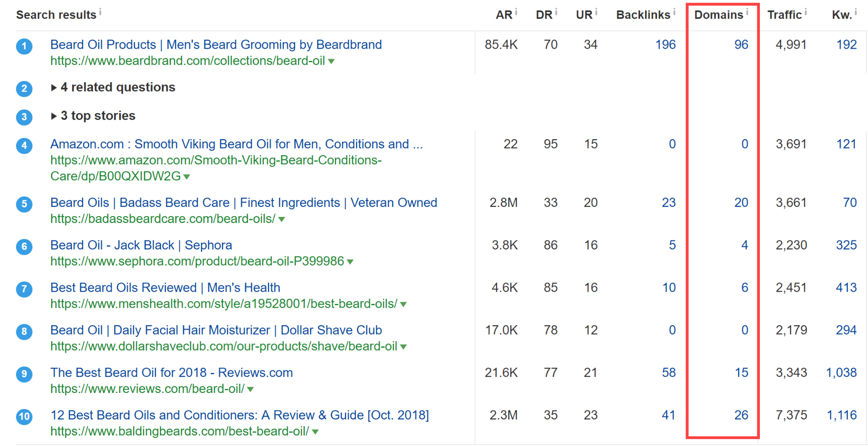This screenshot has width=868, height=446.
Task: Open dropdown arrow after beardbrand.com URL
Action: 331,62
